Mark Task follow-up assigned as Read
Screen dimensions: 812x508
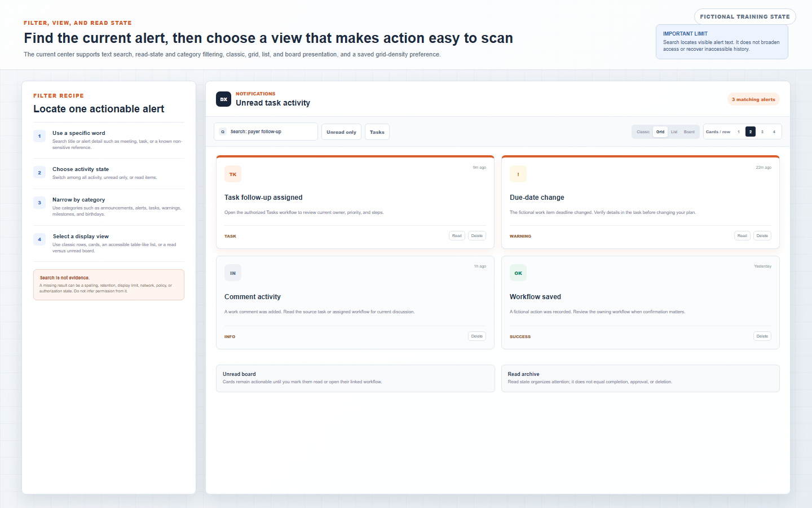(457, 236)
